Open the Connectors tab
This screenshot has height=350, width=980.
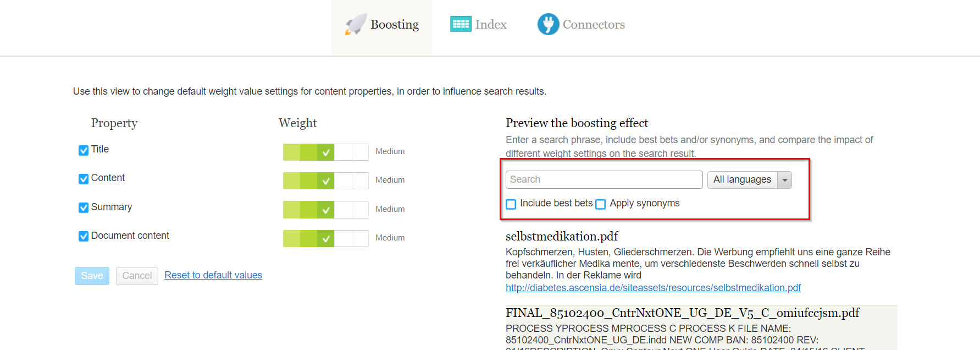point(593,24)
